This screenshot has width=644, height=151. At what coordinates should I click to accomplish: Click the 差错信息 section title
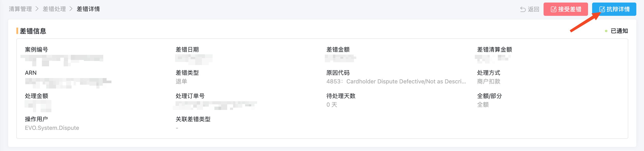[x=33, y=31]
